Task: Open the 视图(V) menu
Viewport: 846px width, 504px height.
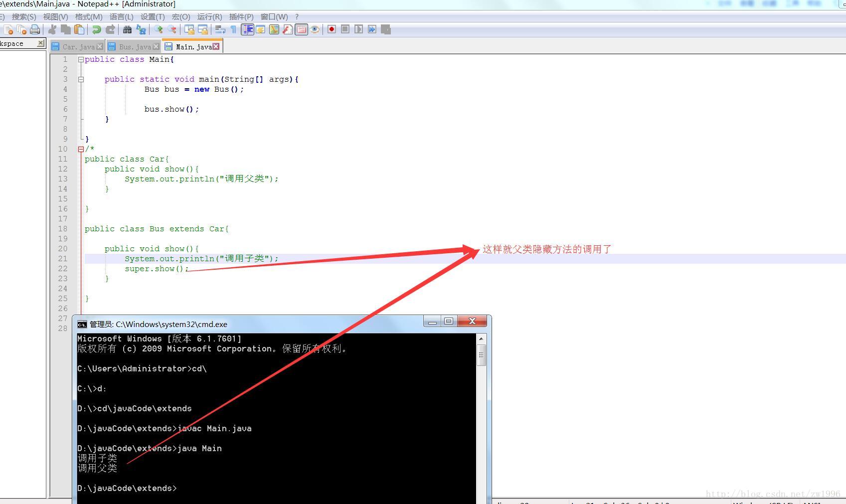Action: click(56, 17)
